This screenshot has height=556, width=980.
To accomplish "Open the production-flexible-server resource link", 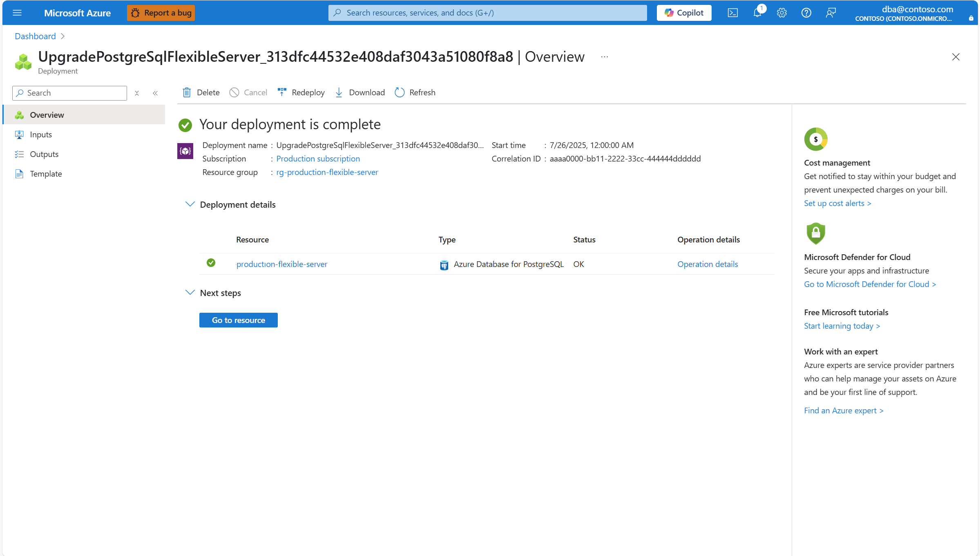I will pos(281,264).
